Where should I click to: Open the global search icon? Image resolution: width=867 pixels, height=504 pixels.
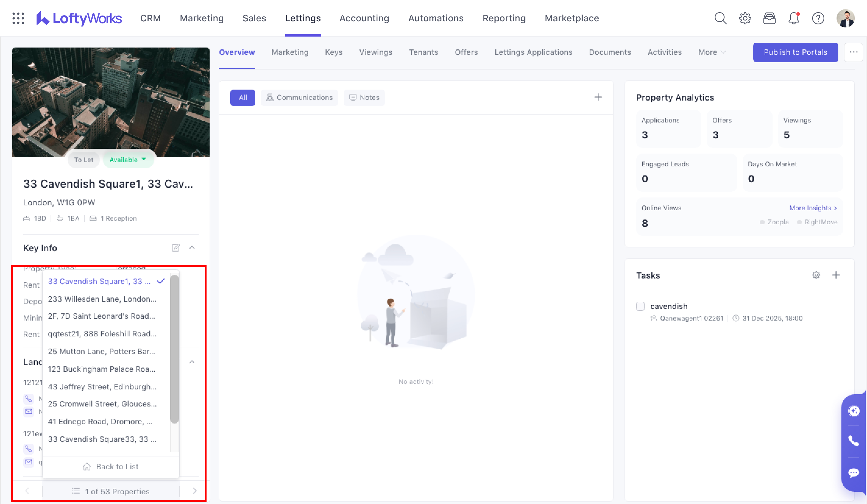720,18
